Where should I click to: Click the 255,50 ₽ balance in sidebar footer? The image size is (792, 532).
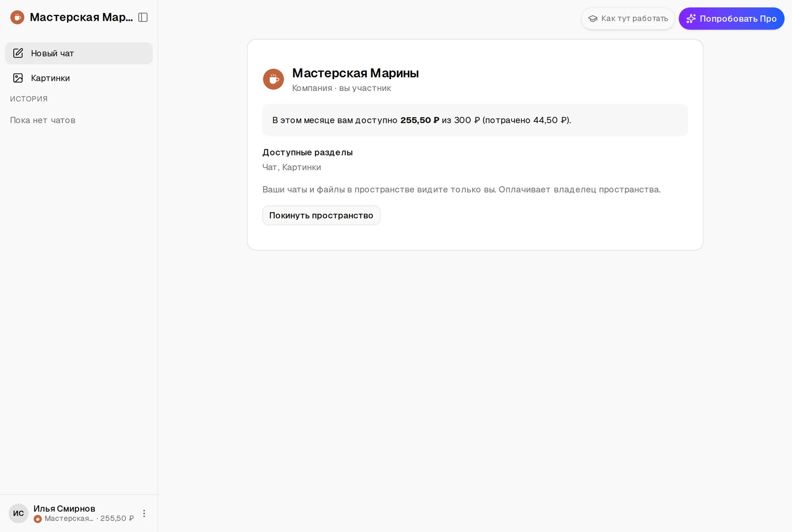(117, 519)
